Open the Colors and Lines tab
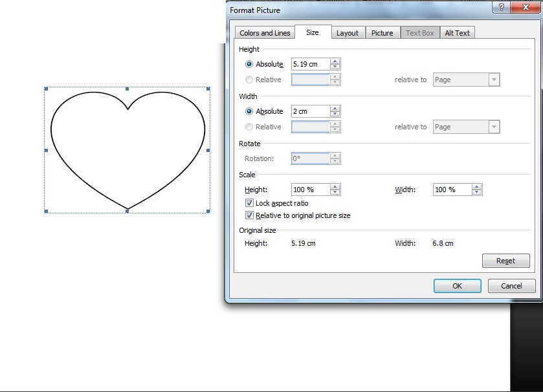 (x=265, y=33)
